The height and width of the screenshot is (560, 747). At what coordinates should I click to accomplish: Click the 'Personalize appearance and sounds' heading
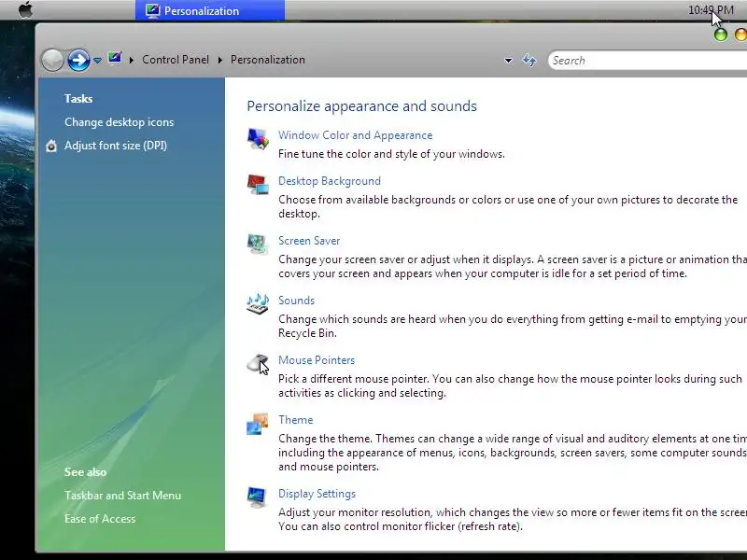pos(362,105)
